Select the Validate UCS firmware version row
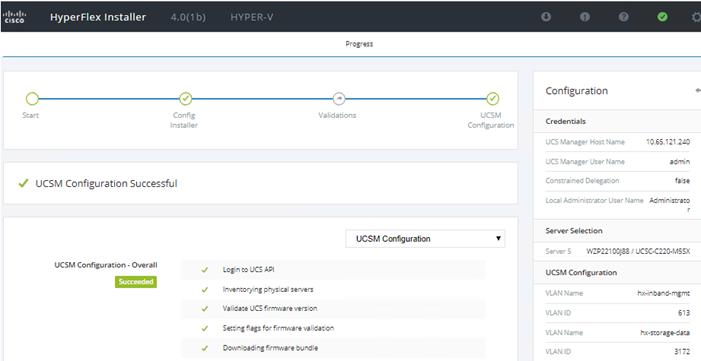Screen dimensions: 701x361 tap(333, 309)
